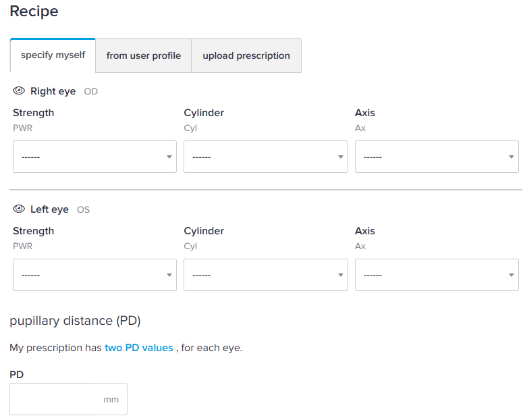Click the 'mm' unit label in PD field

pyautogui.click(x=111, y=400)
